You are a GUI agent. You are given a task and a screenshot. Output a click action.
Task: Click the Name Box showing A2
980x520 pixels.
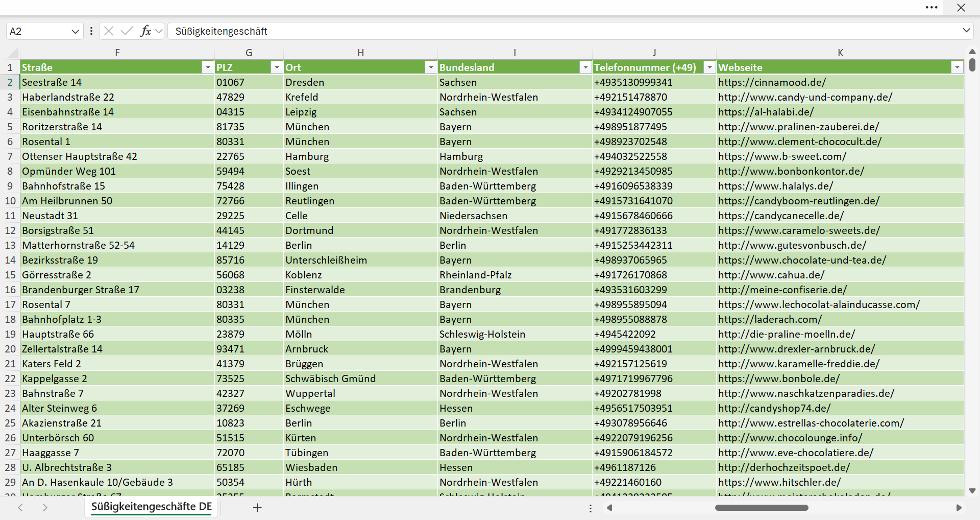click(38, 31)
